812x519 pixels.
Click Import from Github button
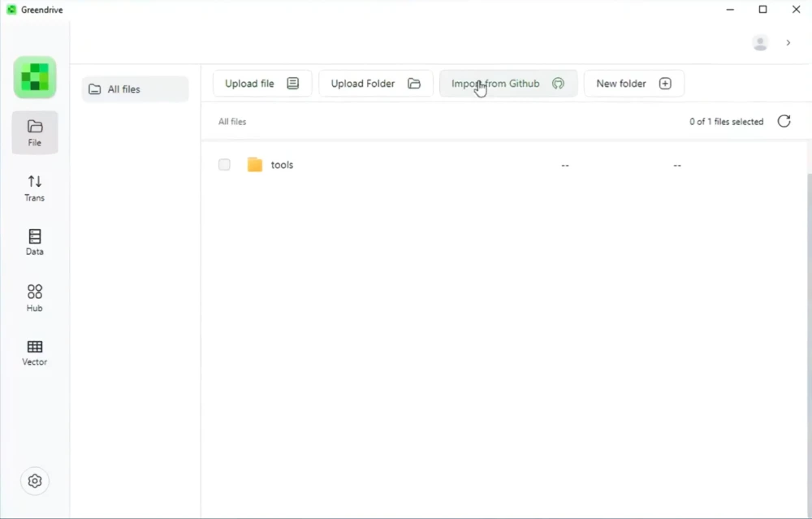[508, 84]
